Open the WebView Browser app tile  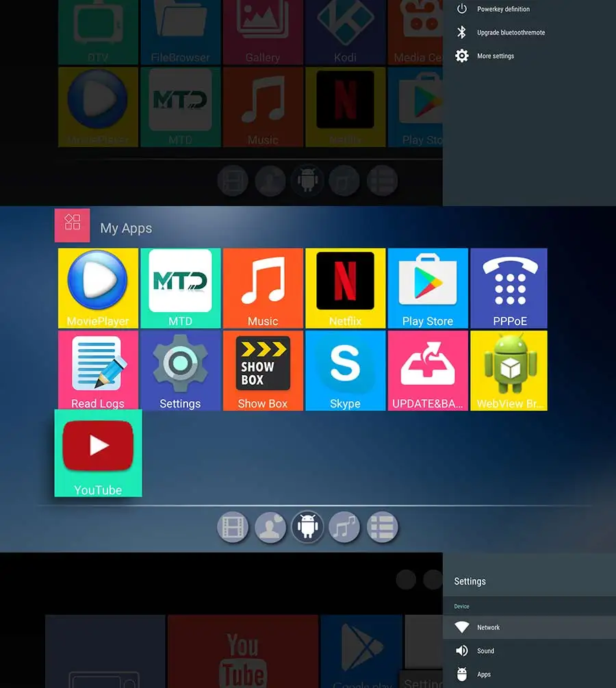tap(509, 370)
